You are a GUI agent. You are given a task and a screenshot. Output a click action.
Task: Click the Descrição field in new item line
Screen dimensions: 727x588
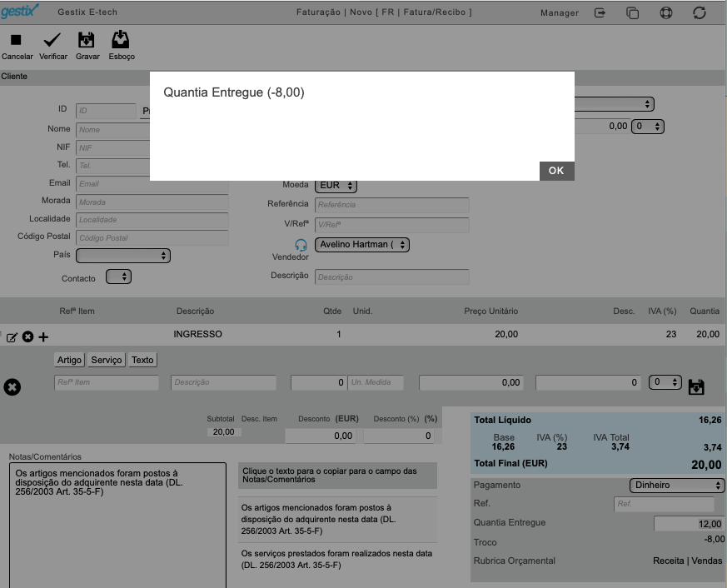click(223, 382)
